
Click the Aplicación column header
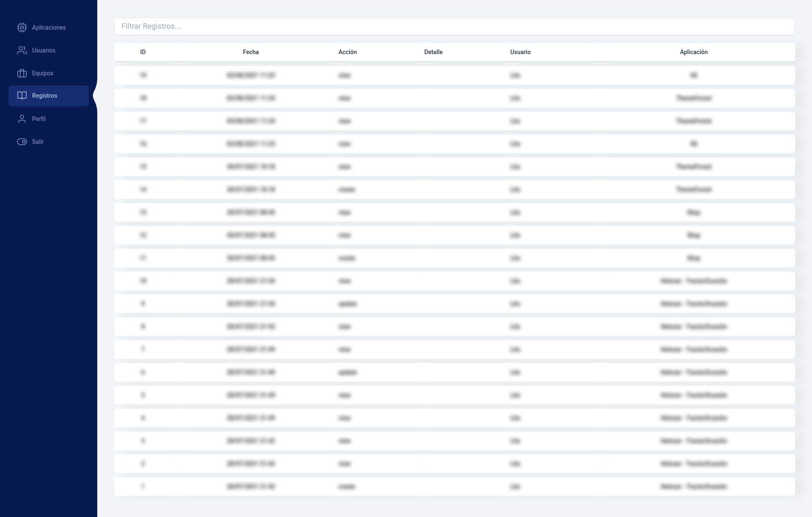(x=694, y=52)
